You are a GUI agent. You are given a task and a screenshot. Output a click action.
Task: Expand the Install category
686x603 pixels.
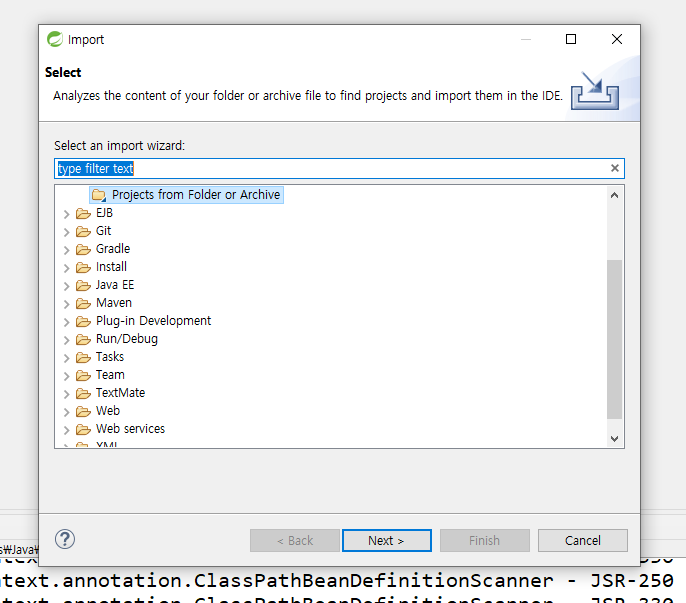coord(66,268)
